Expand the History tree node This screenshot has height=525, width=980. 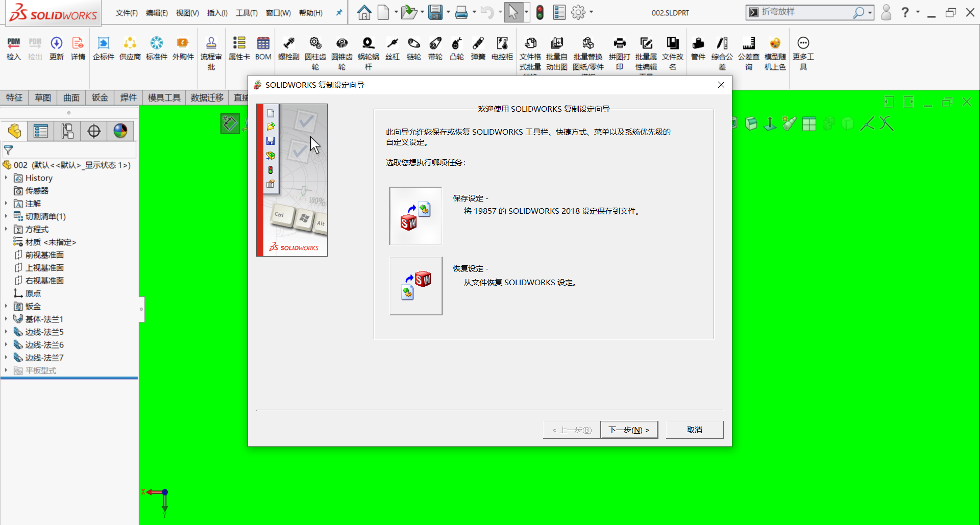click(6, 178)
